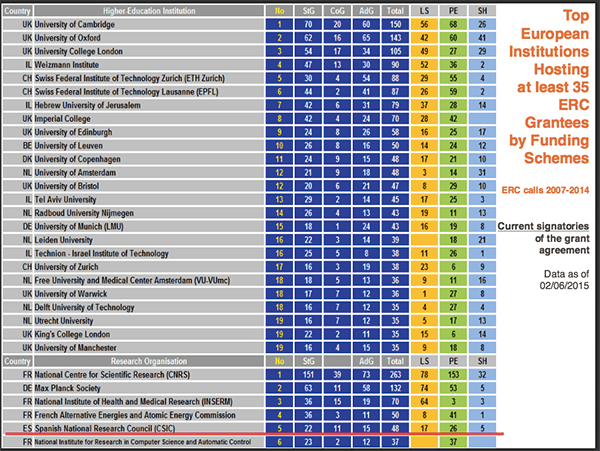
Task: Select Technion - Israel Institute of Technology
Action: pyautogui.click(x=102, y=253)
